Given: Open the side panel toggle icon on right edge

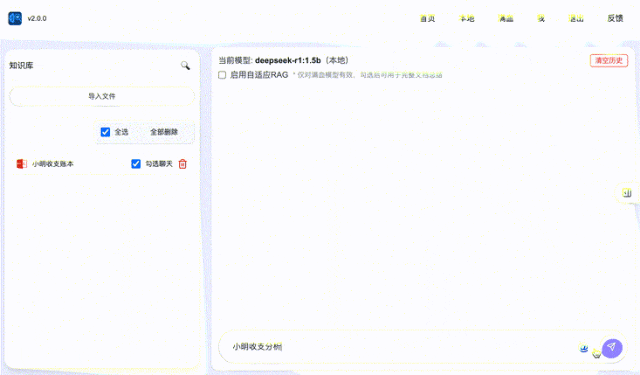Looking at the screenshot, I should (627, 193).
